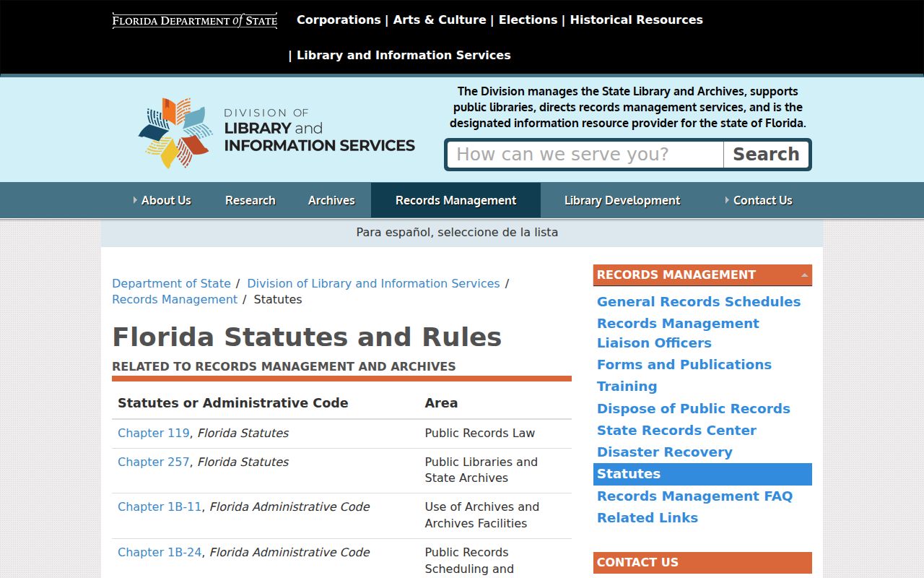Open the Spanish language selection bar

pyautogui.click(x=462, y=233)
